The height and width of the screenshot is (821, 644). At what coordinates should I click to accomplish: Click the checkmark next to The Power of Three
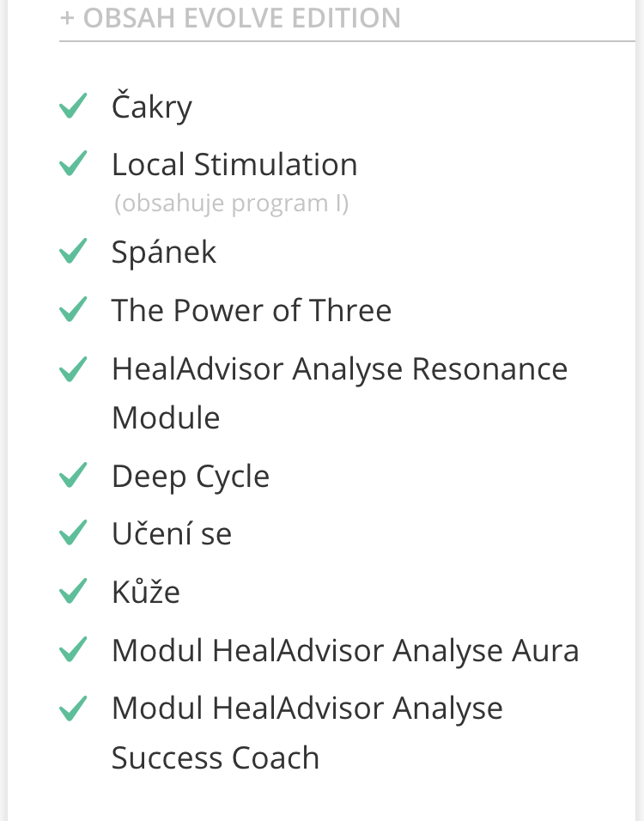(x=73, y=309)
